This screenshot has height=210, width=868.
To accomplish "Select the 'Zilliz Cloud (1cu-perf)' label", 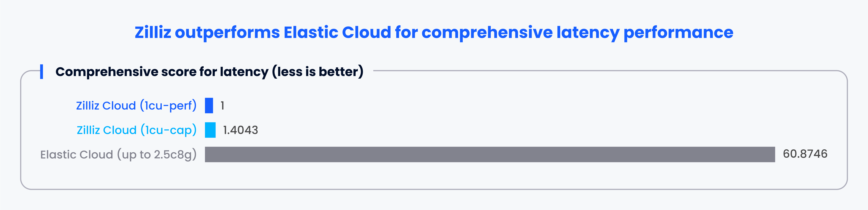I will click(x=136, y=106).
